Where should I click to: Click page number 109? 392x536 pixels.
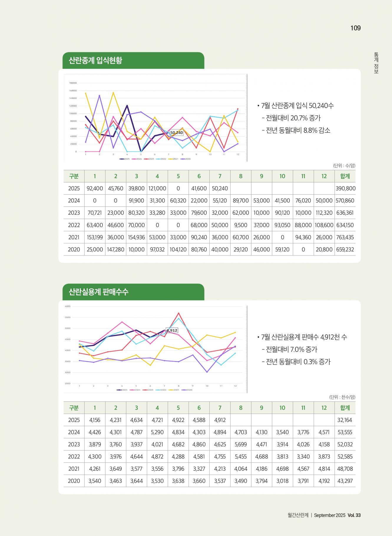(355, 28)
